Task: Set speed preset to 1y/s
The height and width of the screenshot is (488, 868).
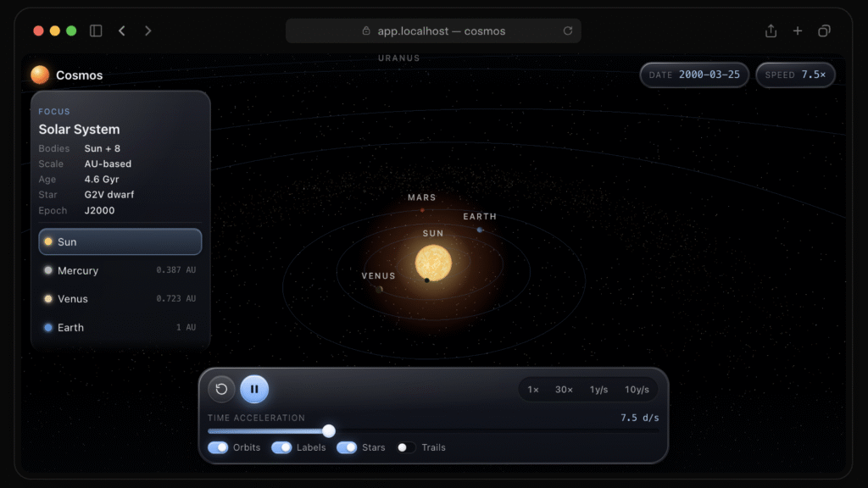Action: [x=598, y=390]
